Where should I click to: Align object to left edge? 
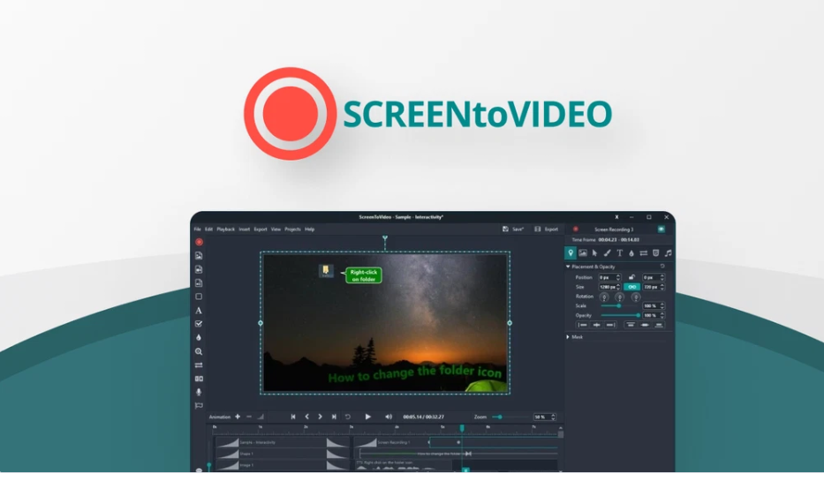click(582, 325)
